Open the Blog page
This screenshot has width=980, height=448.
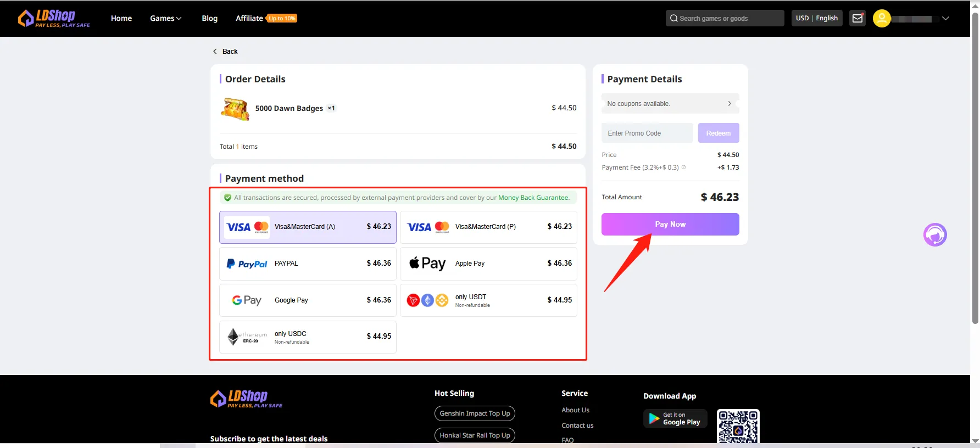210,18
